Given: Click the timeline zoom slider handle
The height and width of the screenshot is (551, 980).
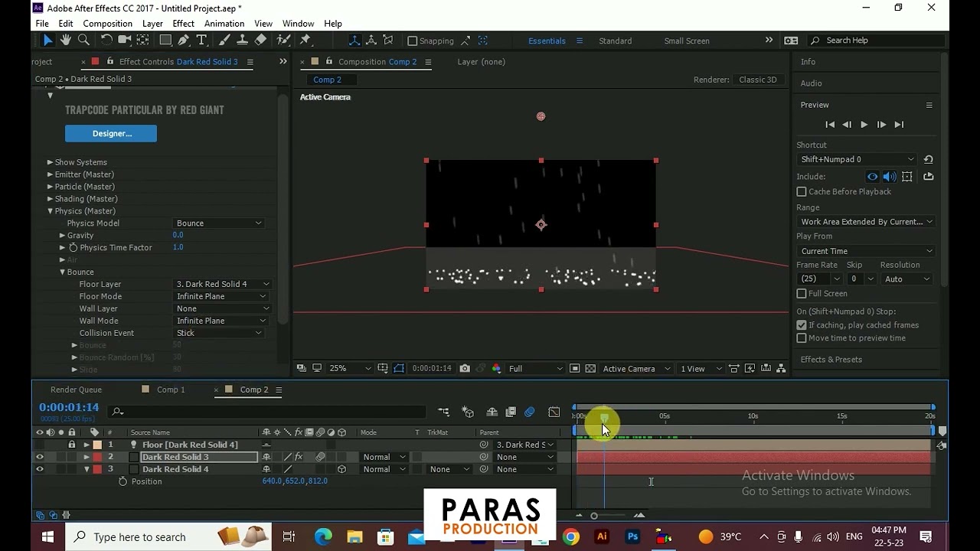Looking at the screenshot, I should [593, 516].
